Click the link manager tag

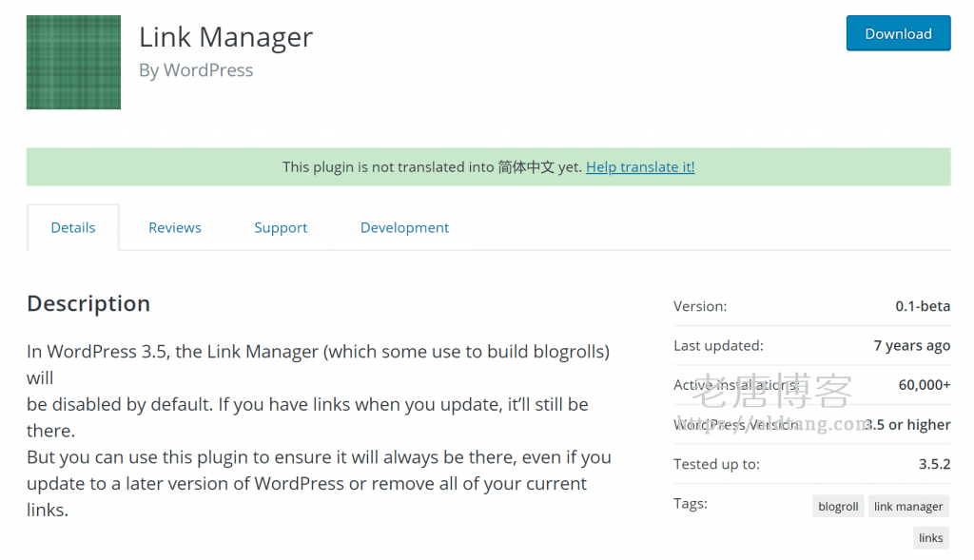click(908, 506)
